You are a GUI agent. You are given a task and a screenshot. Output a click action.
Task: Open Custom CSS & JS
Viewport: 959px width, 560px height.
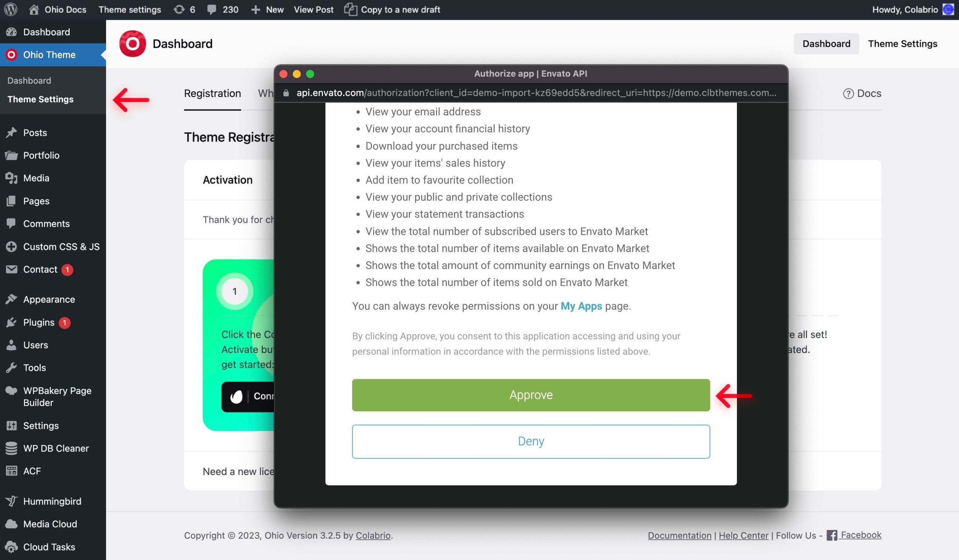click(53, 246)
